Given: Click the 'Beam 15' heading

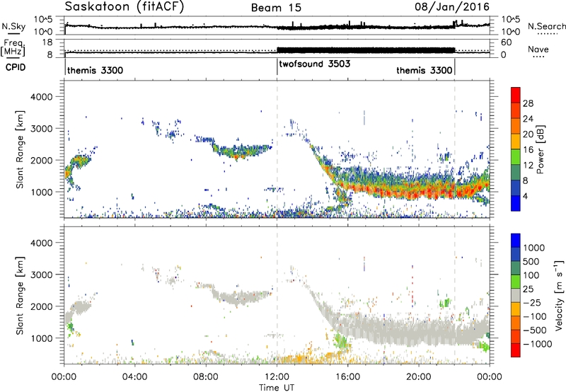Looking at the screenshot, I should coord(276,8).
